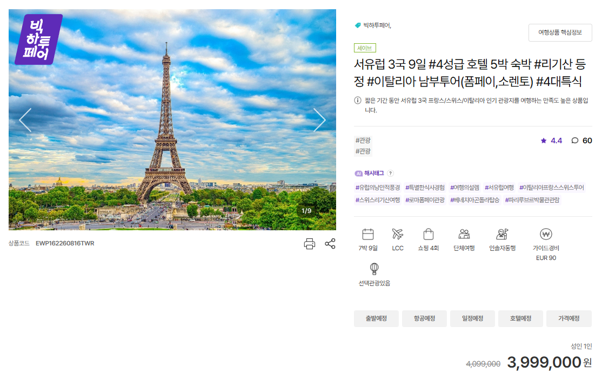Click the 서유럽 3국 9일 product title

click(x=470, y=73)
